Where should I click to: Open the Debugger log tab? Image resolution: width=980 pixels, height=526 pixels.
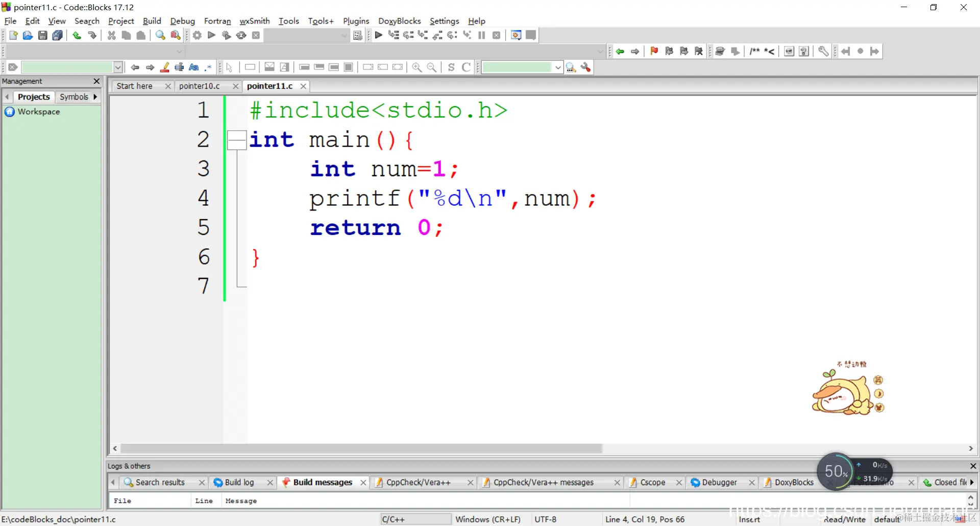coord(720,482)
